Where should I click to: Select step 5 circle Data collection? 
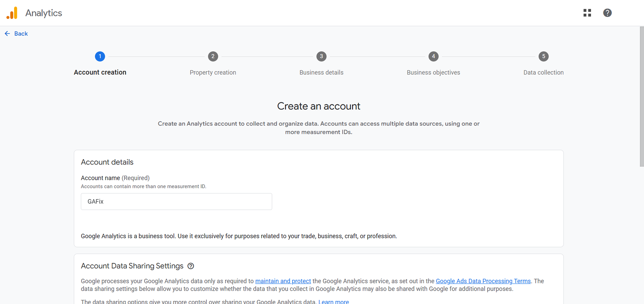pos(543,57)
